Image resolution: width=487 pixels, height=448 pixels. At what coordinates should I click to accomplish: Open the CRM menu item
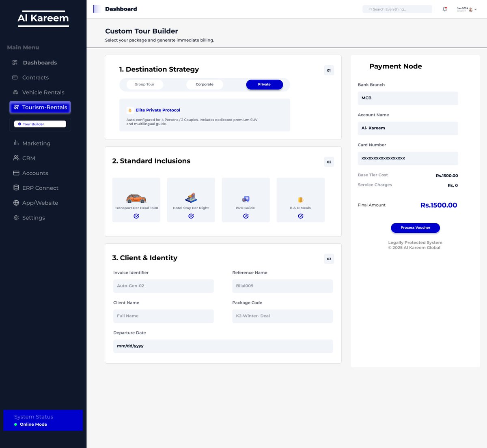28,158
